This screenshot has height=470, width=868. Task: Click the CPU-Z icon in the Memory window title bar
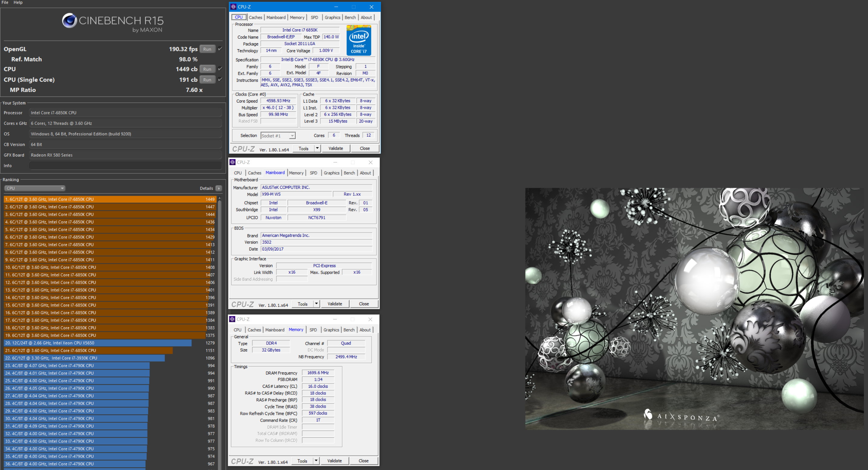232,319
